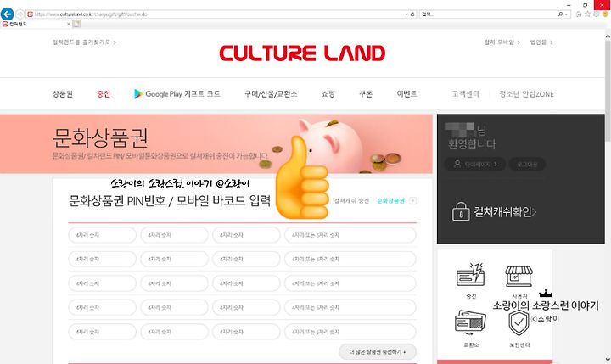Open the address bar history dropdown arrow
Viewport: 611px width, 364px height.
pos(406,14)
